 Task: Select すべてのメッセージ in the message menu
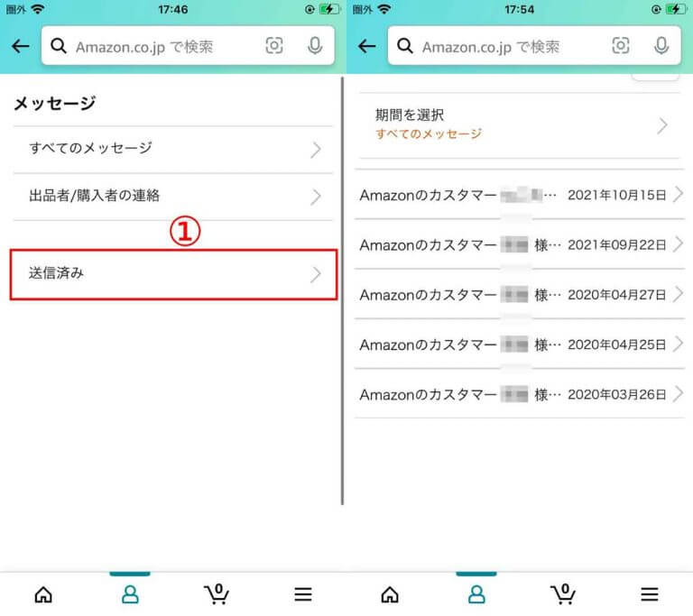pos(173,149)
